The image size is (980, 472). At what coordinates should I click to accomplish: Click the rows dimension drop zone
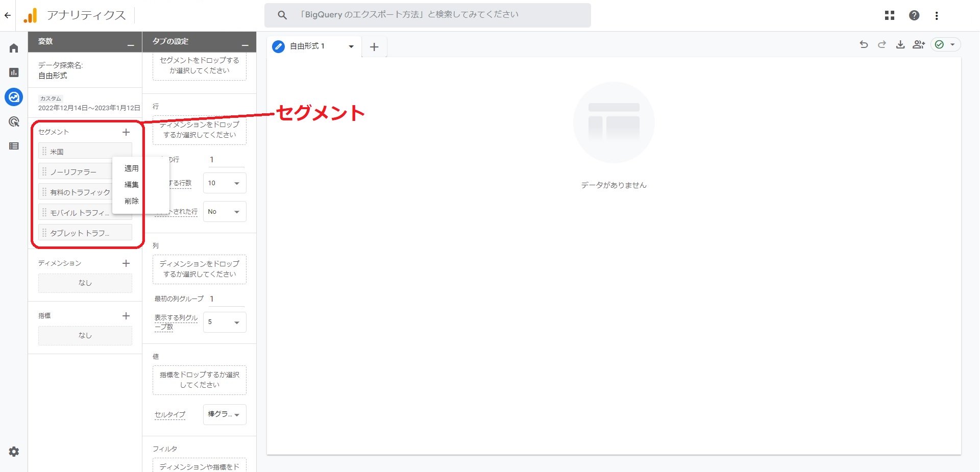point(199,130)
